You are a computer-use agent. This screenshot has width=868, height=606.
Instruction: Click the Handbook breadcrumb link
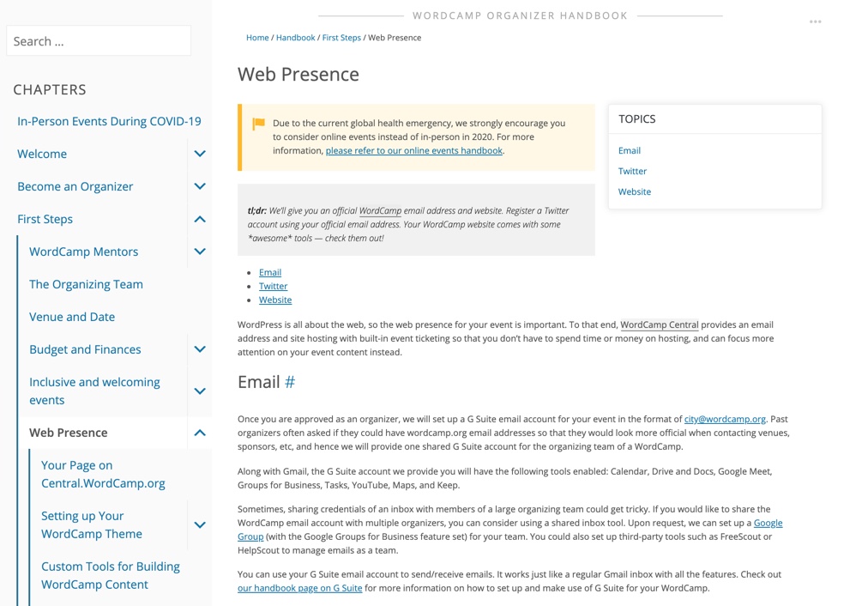[295, 38]
